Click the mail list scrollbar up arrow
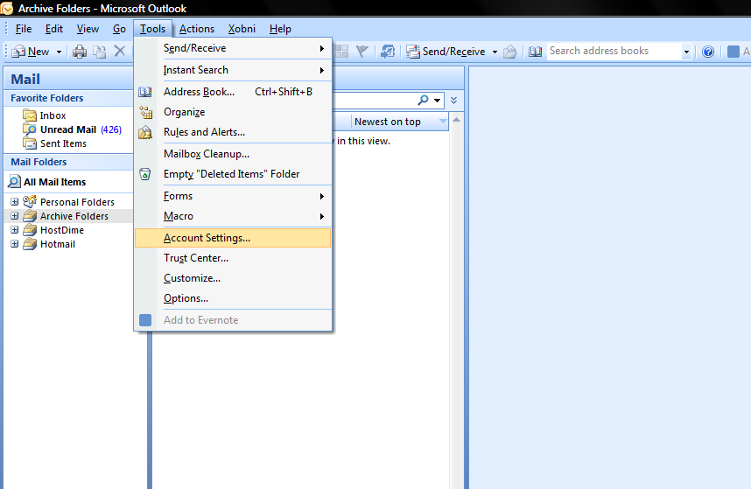751x489 pixels. click(x=456, y=120)
